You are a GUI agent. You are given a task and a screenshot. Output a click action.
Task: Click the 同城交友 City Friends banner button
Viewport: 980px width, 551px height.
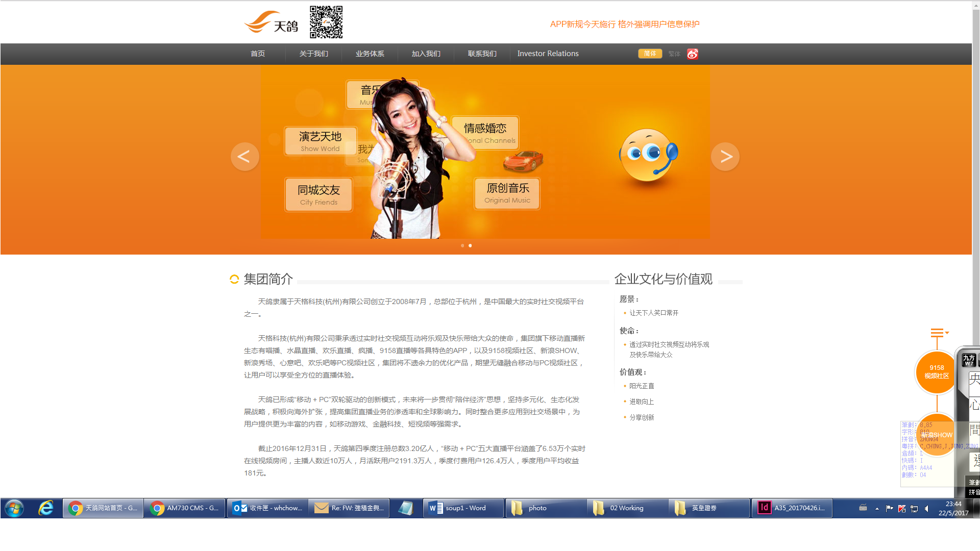pos(318,194)
